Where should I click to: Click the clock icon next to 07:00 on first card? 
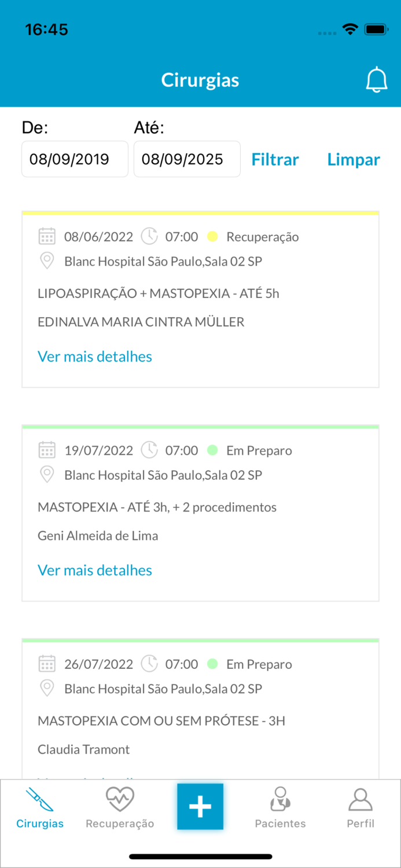pyautogui.click(x=149, y=236)
